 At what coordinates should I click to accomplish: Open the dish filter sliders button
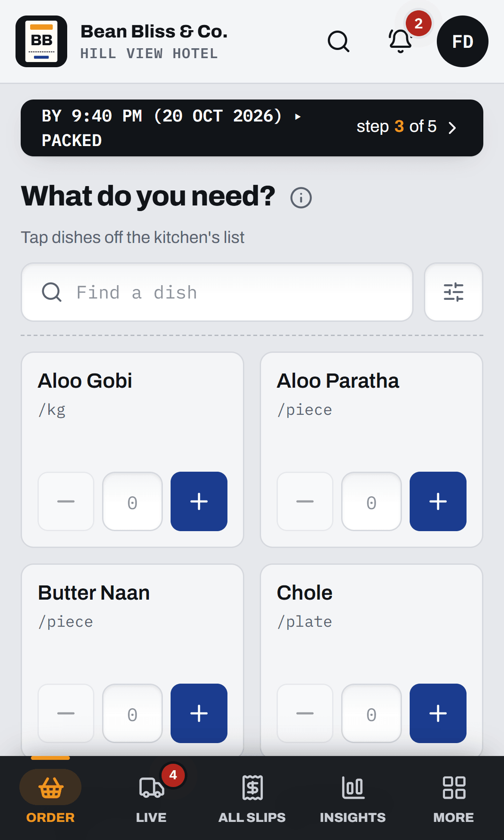[454, 292]
